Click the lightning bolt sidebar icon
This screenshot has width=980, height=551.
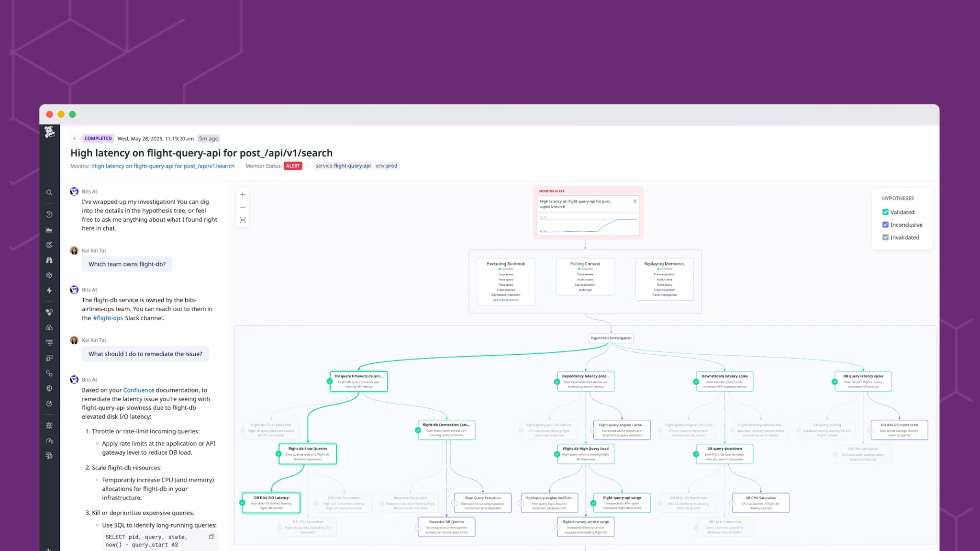[x=49, y=291]
